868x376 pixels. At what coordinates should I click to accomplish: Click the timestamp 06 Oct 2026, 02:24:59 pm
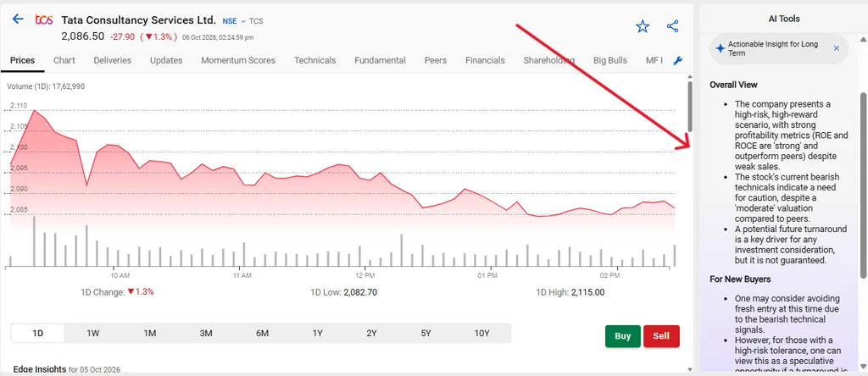pos(218,37)
